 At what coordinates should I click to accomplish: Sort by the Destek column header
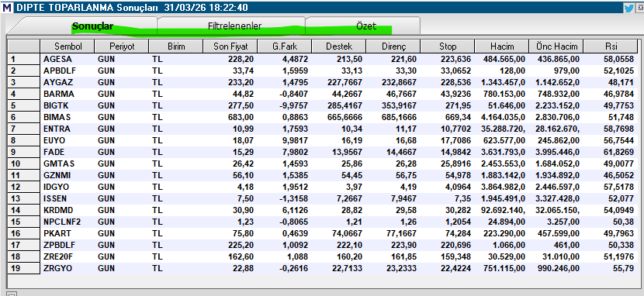tap(338, 46)
